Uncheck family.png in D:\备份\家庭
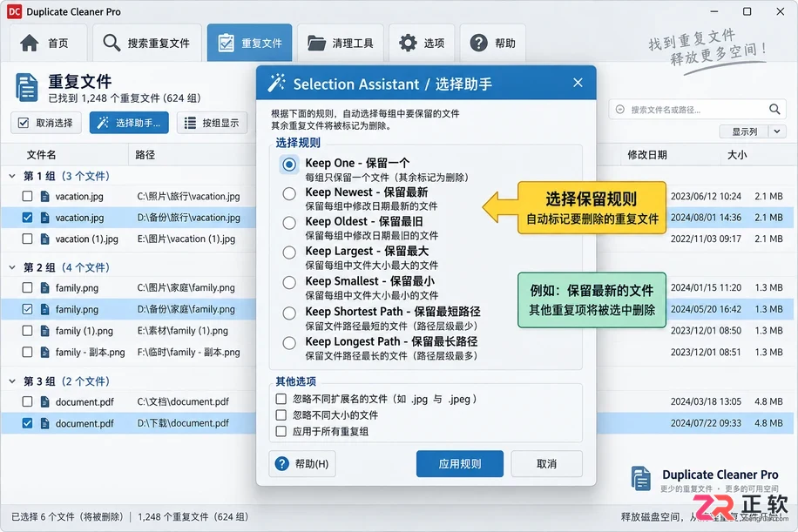 [x=28, y=309]
